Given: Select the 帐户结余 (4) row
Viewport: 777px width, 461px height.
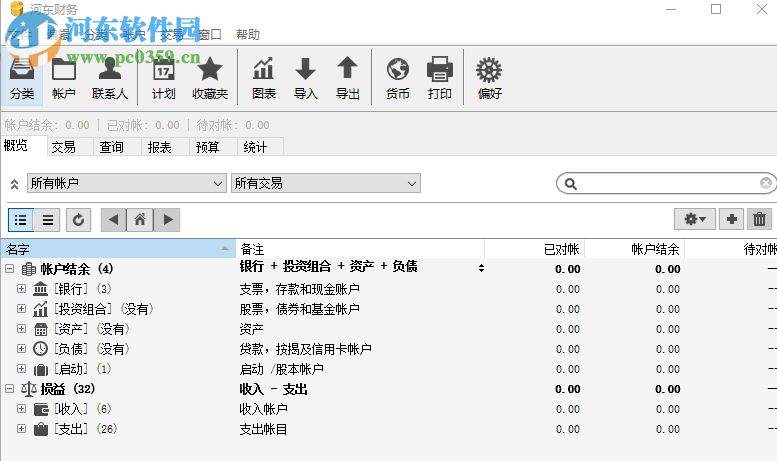Looking at the screenshot, I should pyautogui.click(x=389, y=269).
